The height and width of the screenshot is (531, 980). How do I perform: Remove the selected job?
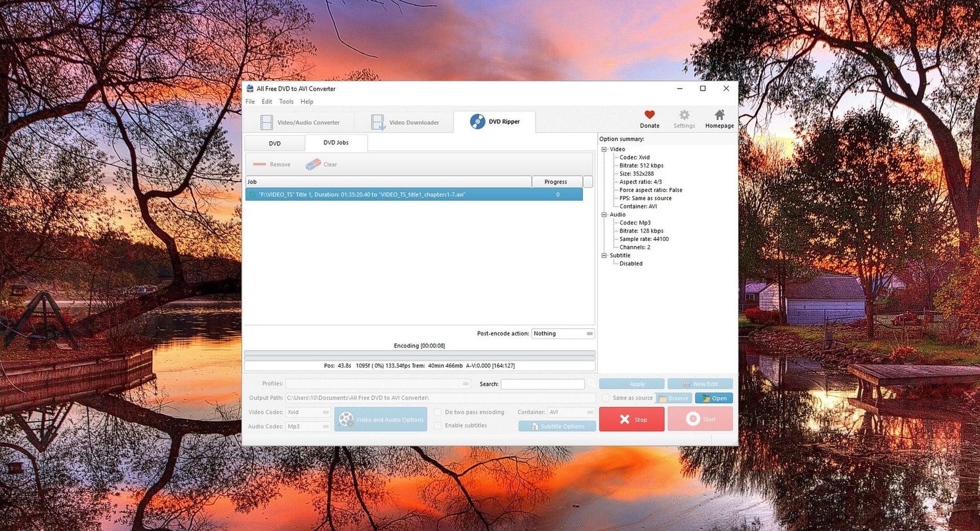point(272,164)
